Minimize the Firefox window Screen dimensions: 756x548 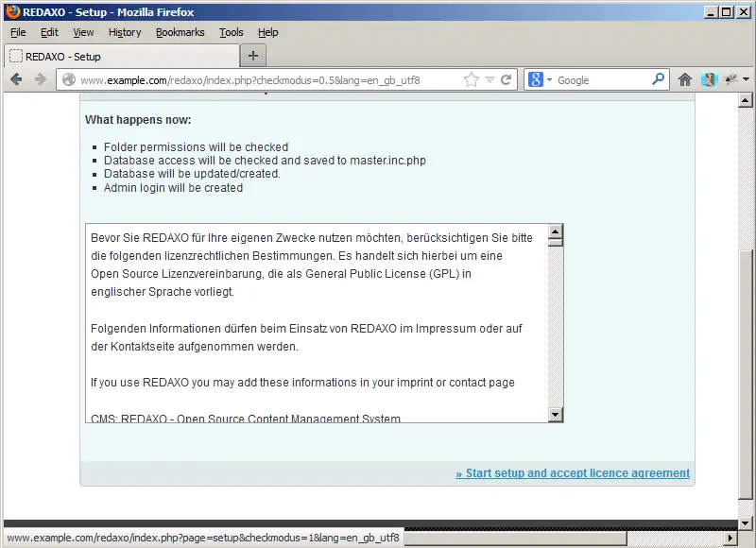click(711, 12)
